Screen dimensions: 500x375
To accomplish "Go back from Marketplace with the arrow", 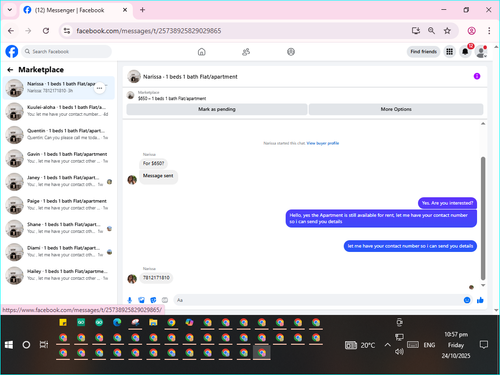I will click(x=10, y=70).
